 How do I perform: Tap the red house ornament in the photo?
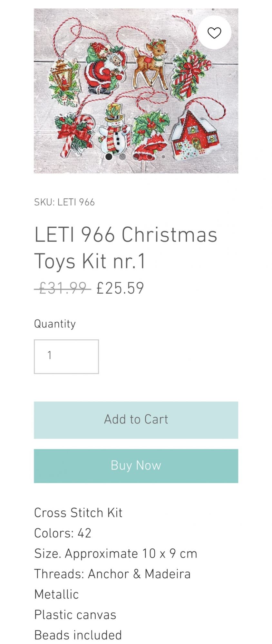[195, 135]
